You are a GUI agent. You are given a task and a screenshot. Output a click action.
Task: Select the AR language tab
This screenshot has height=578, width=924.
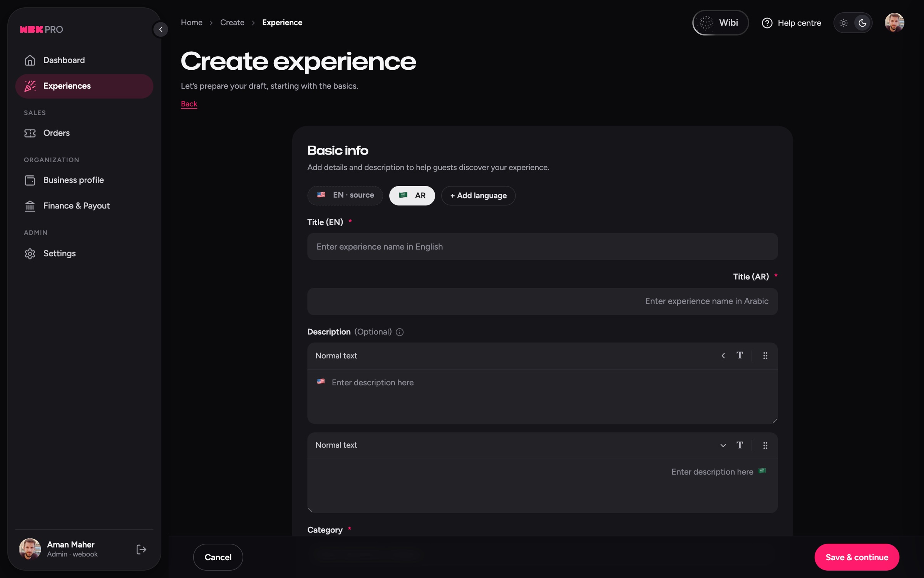412,195
